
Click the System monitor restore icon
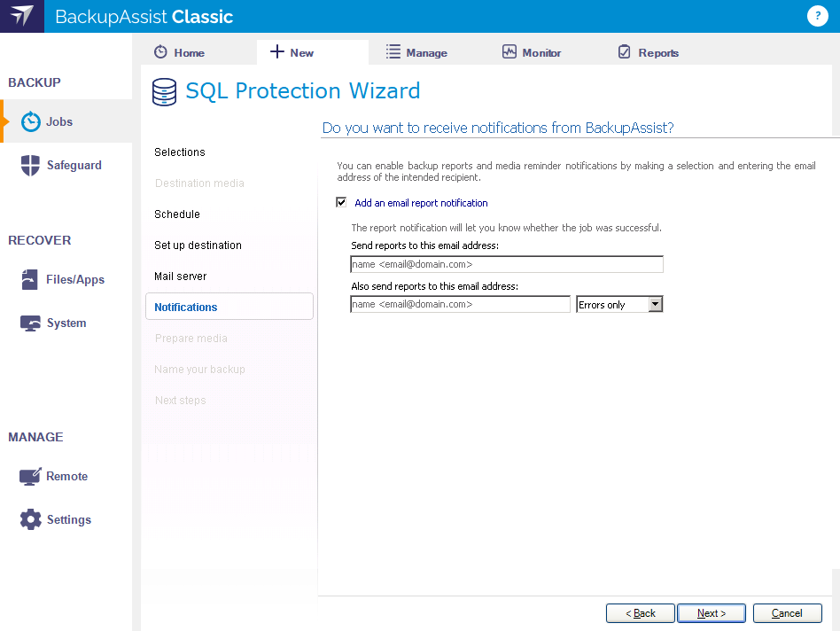pos(30,323)
